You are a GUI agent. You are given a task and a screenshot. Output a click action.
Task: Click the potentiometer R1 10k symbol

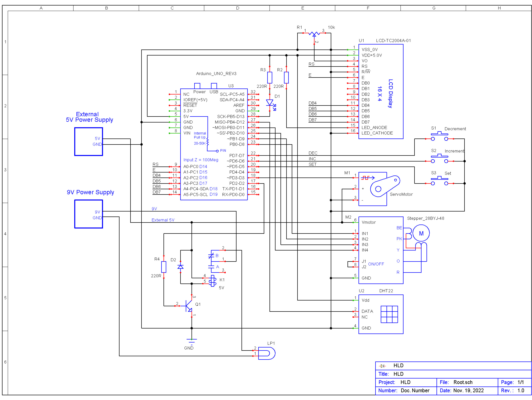314,34
